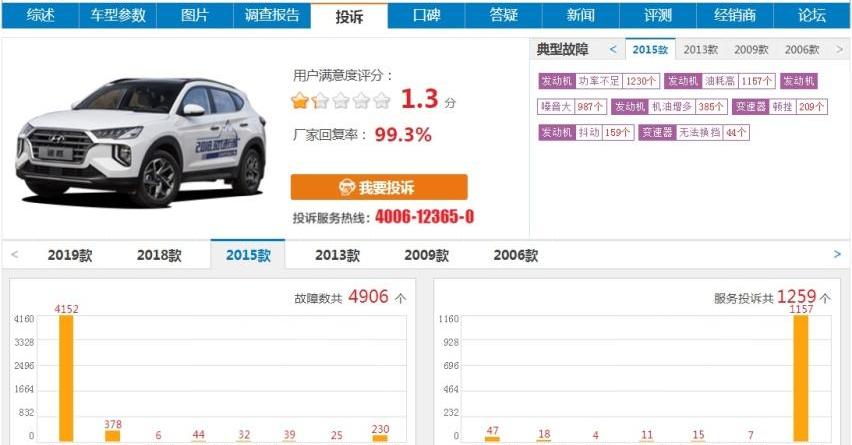Open the 综述 overview tab

41,15
